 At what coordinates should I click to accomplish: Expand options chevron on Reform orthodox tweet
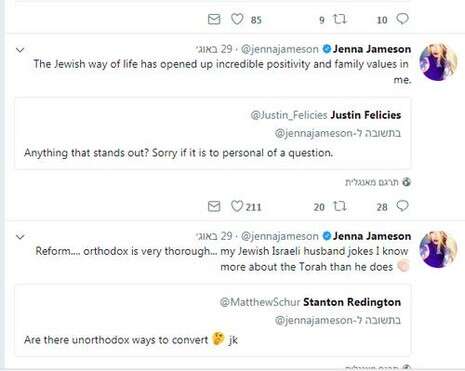coord(20,237)
